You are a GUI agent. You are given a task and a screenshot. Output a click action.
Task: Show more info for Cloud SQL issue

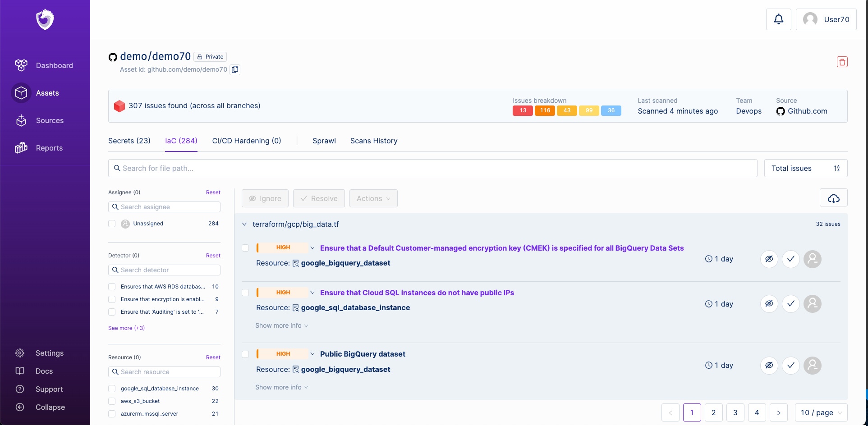[282, 325]
